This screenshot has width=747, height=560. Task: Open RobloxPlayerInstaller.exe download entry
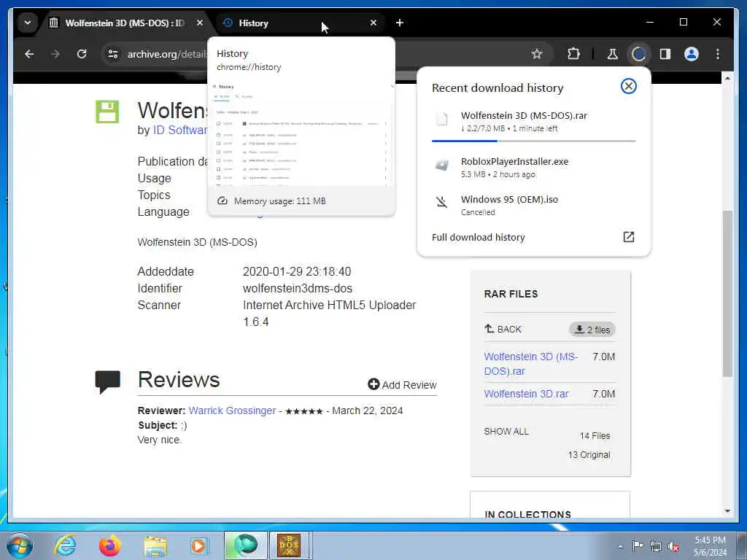click(x=533, y=167)
